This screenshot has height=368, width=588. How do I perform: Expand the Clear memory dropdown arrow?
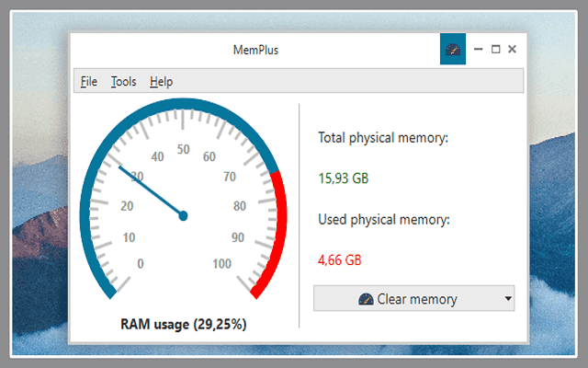point(508,299)
